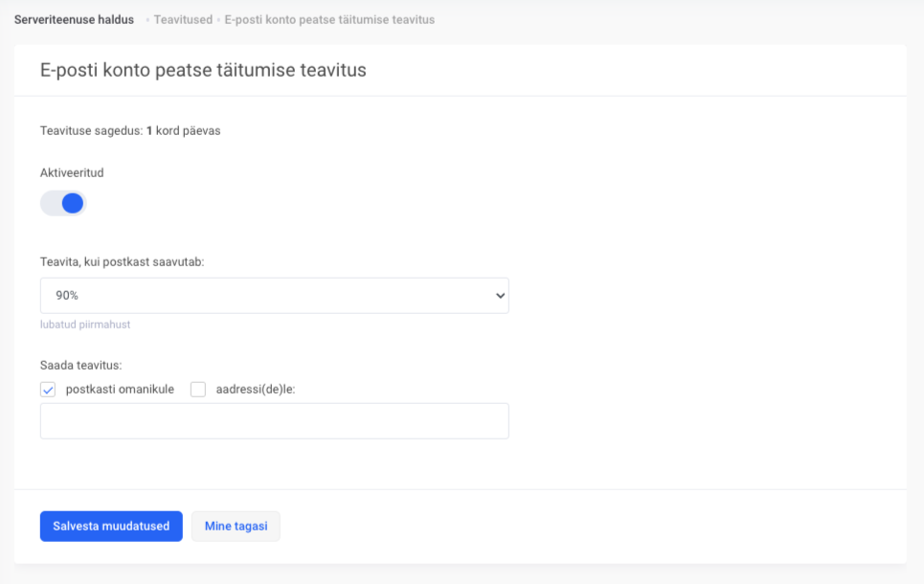The image size is (924, 584).
Task: Toggle the Aktiveeritud switch off
Action: (x=63, y=203)
